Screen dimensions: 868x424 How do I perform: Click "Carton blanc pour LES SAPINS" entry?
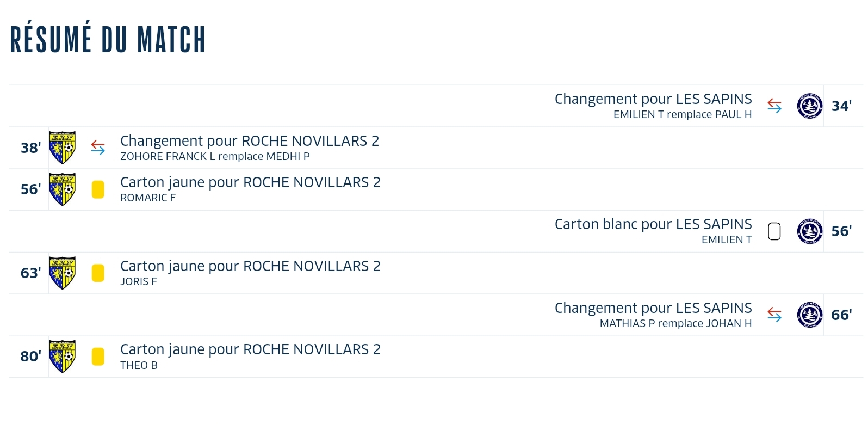pyautogui.click(x=653, y=224)
